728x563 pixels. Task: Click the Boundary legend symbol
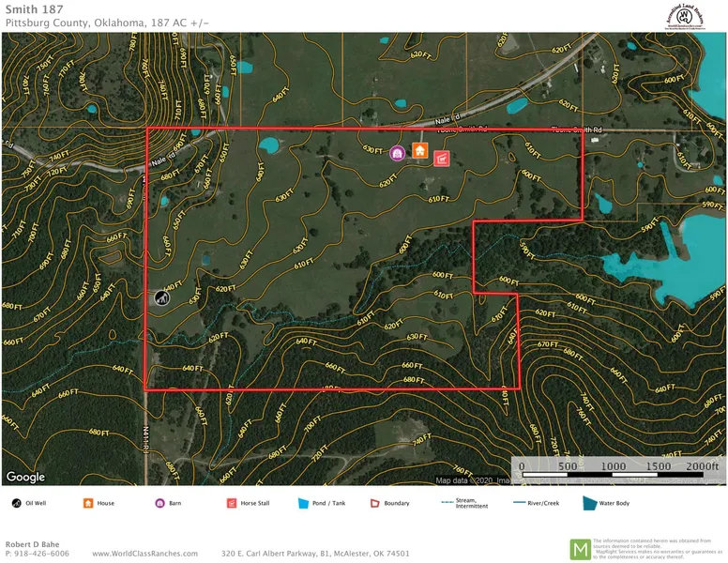[x=374, y=503]
